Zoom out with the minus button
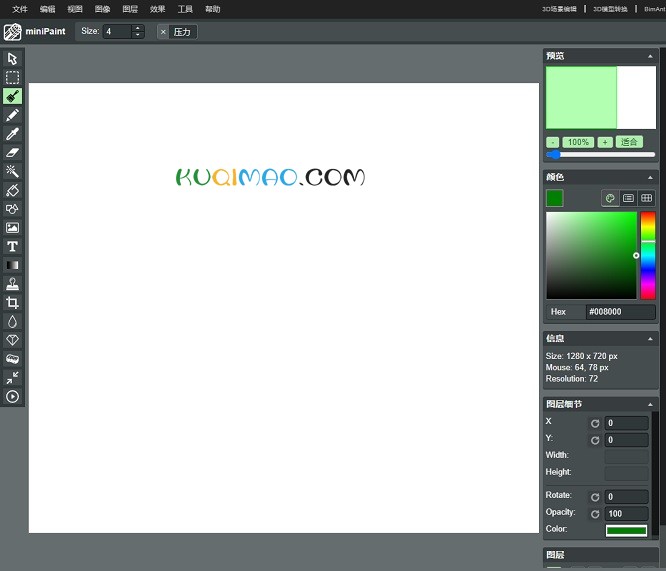This screenshot has height=571, width=666. pos(553,142)
